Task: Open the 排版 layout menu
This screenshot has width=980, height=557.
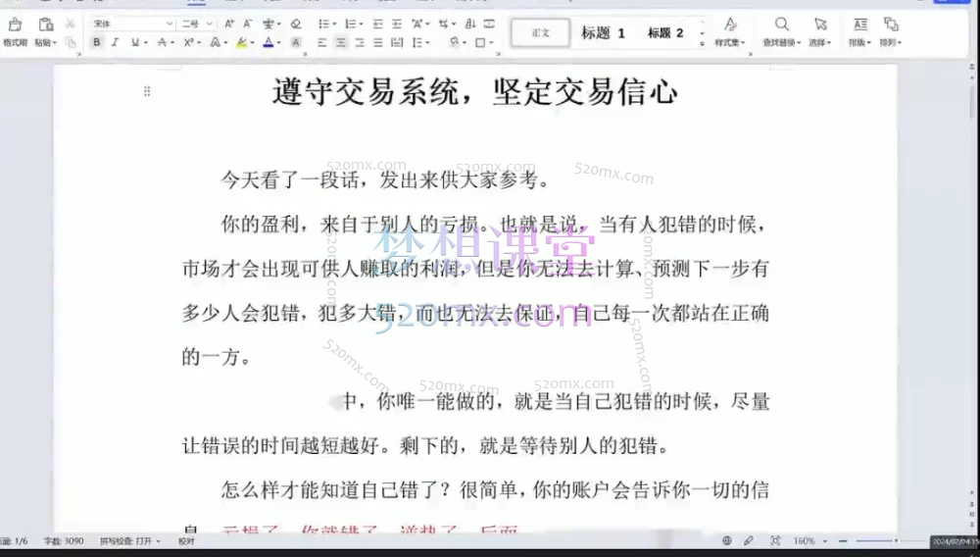Action: [x=860, y=32]
